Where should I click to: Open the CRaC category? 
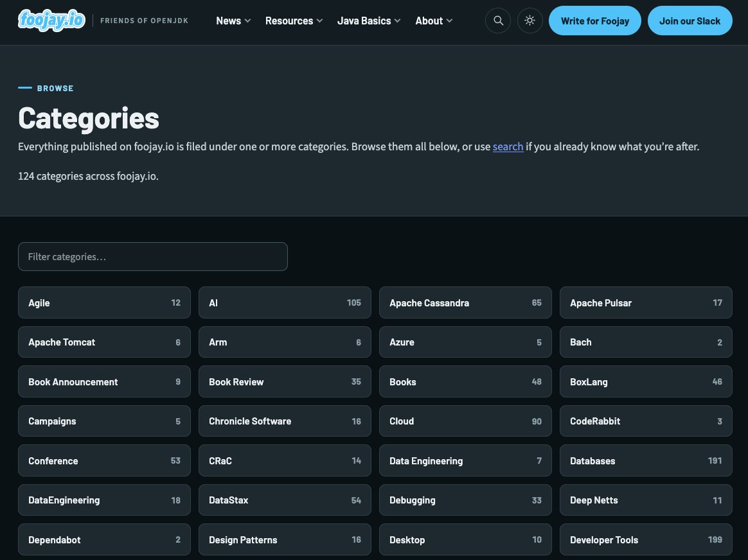[285, 461]
